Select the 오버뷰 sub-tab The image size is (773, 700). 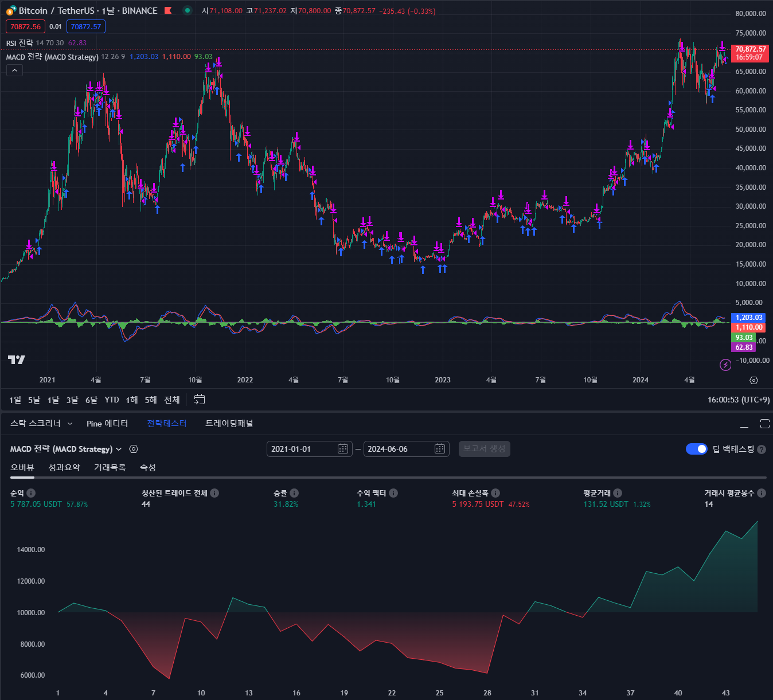pos(22,468)
